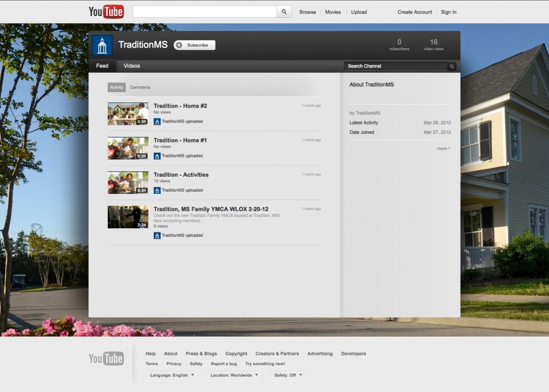
Task: Click the YouTube logo in the header
Action: tap(106, 12)
